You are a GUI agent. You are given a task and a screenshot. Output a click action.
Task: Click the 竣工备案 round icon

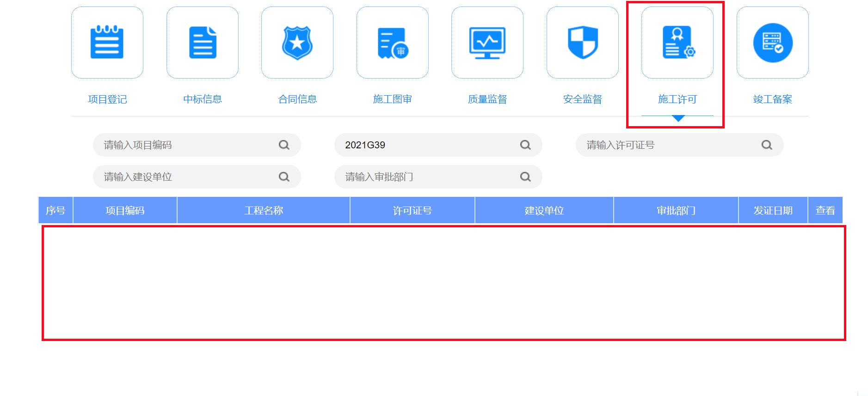(773, 43)
